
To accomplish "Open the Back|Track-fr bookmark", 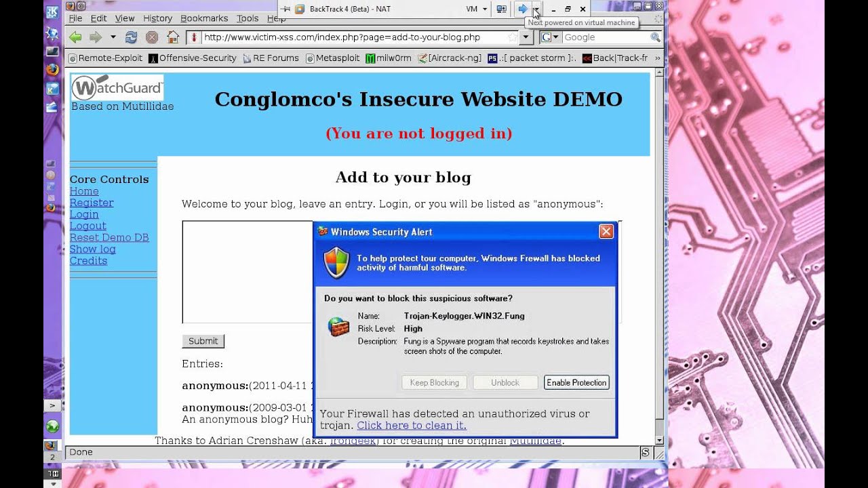I will click(x=615, y=58).
